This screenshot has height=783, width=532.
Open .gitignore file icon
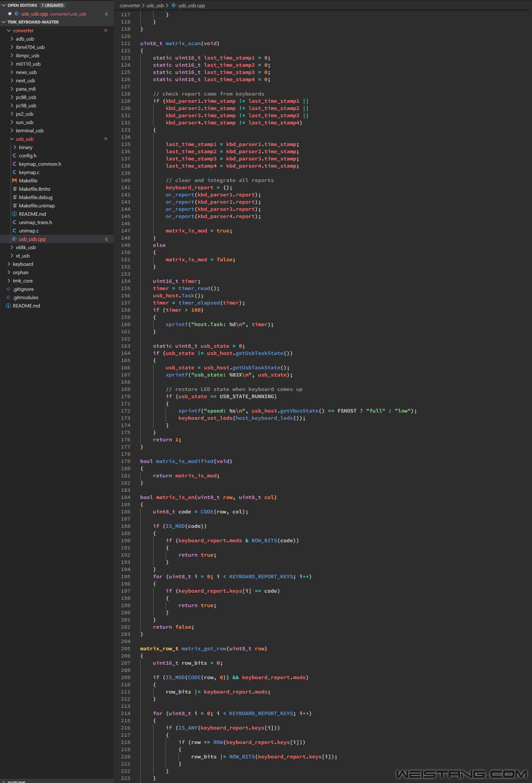8,289
